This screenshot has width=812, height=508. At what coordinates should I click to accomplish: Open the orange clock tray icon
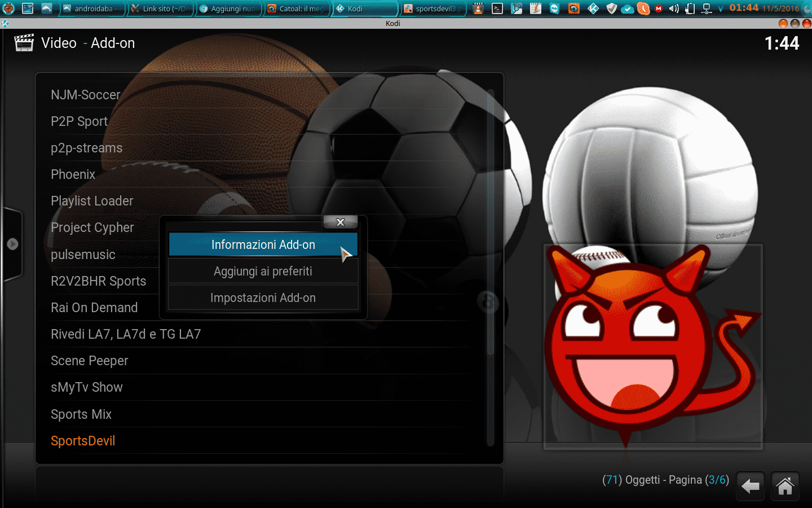pyautogui.click(x=643, y=8)
